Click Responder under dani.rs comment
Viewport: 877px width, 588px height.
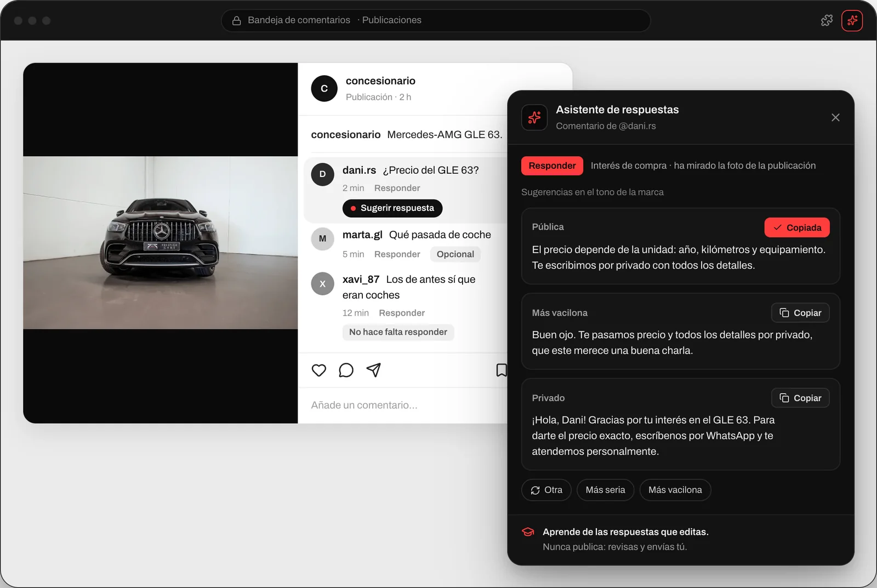pos(397,188)
